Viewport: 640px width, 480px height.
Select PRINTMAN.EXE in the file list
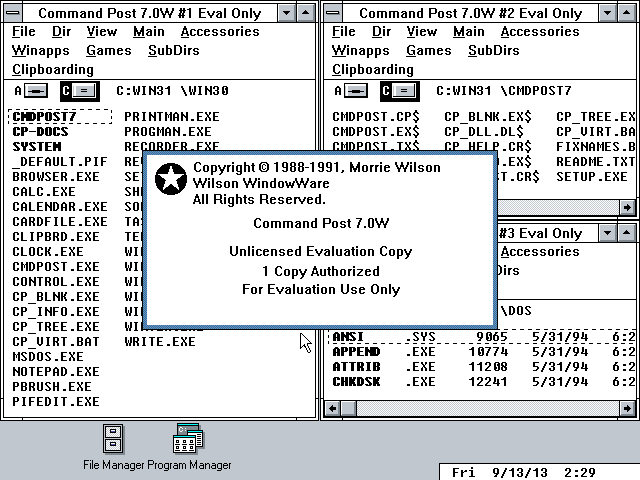click(172, 117)
